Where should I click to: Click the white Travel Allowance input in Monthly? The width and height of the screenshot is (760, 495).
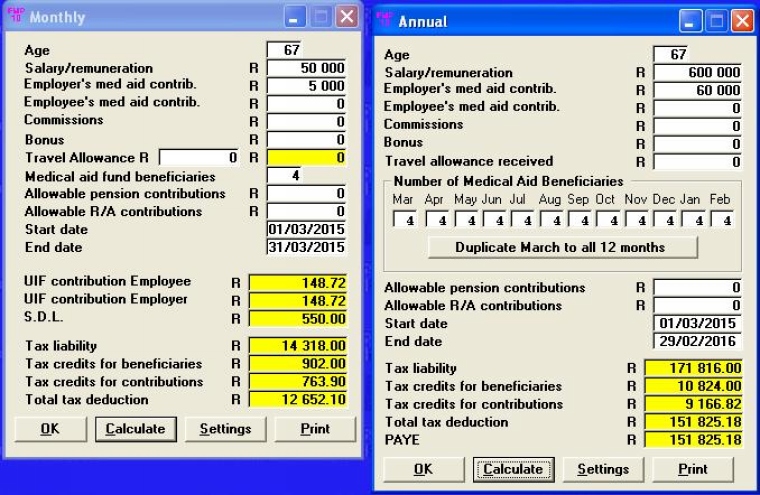tap(199, 158)
